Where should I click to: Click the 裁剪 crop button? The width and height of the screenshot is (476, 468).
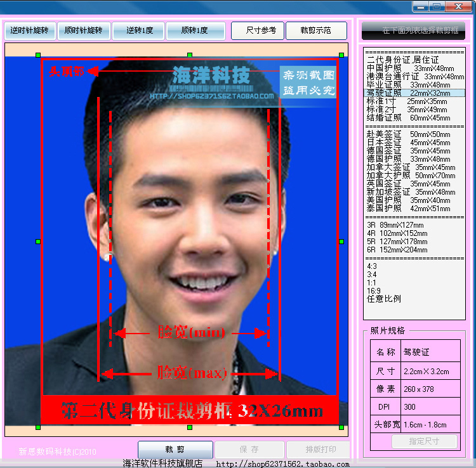(x=175, y=450)
